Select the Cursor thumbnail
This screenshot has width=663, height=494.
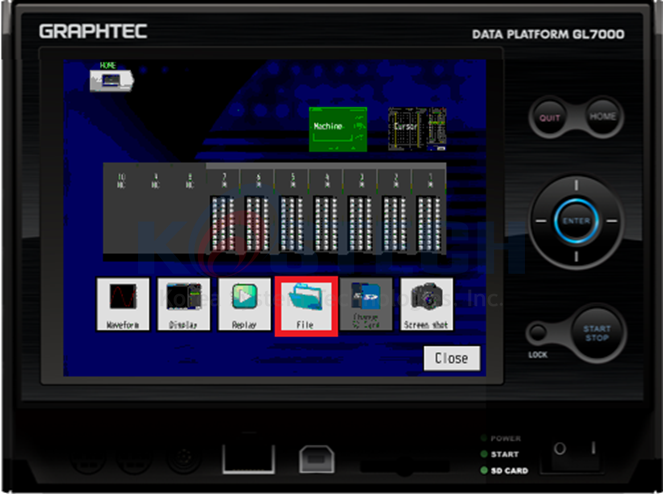(417, 129)
